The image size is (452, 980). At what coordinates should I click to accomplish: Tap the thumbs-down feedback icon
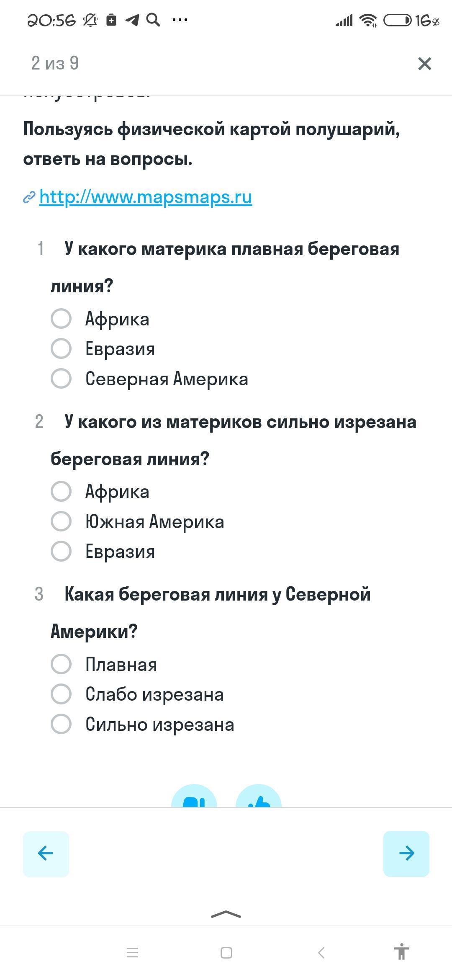(194, 798)
